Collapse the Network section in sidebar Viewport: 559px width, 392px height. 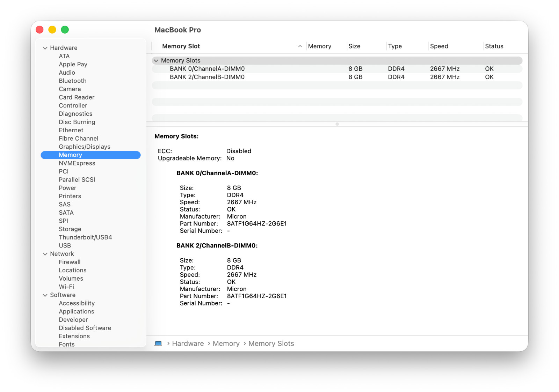click(45, 254)
